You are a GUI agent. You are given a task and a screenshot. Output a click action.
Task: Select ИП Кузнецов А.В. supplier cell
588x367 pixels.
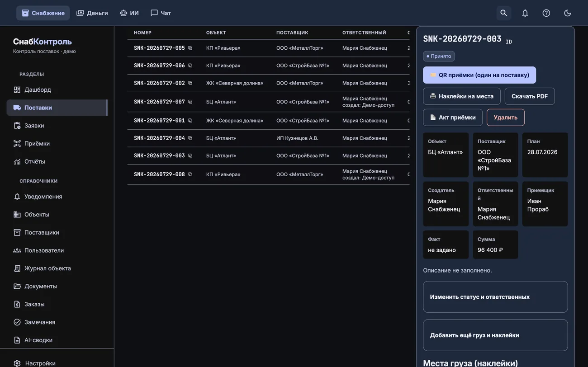click(297, 138)
